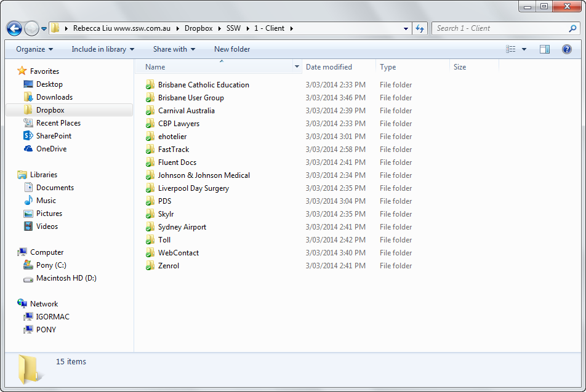Toggle the preview pane icon
The image size is (586, 392).
pyautogui.click(x=544, y=49)
